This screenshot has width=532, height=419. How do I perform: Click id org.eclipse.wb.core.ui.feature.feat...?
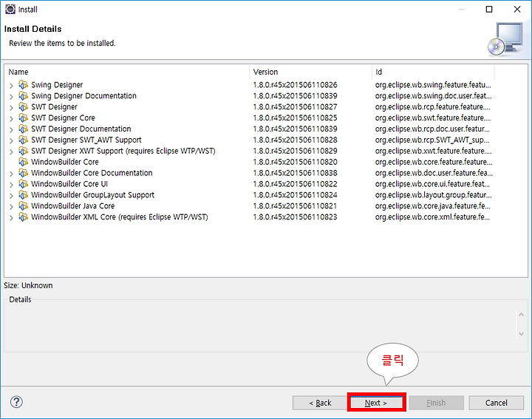coord(432,184)
